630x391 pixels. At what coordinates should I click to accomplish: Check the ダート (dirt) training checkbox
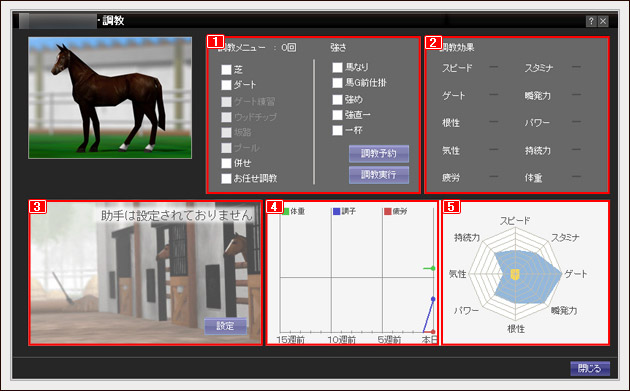(x=226, y=85)
